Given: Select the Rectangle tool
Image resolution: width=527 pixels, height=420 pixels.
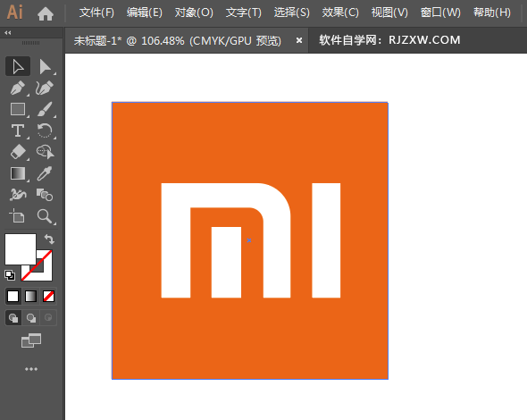Looking at the screenshot, I should tap(18, 109).
